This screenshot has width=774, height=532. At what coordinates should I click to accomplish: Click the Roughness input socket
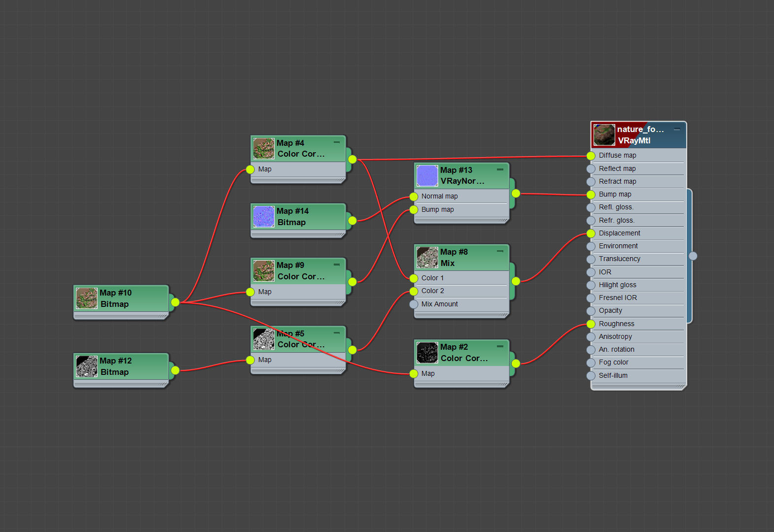pos(591,324)
